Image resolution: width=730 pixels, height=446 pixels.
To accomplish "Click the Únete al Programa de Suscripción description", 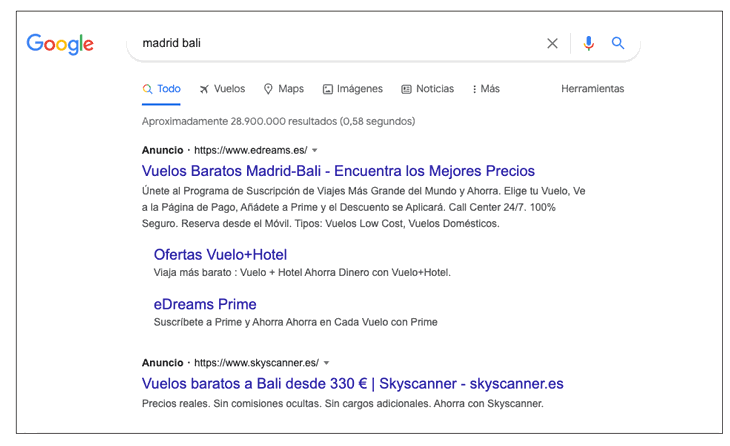I will 364,207.
